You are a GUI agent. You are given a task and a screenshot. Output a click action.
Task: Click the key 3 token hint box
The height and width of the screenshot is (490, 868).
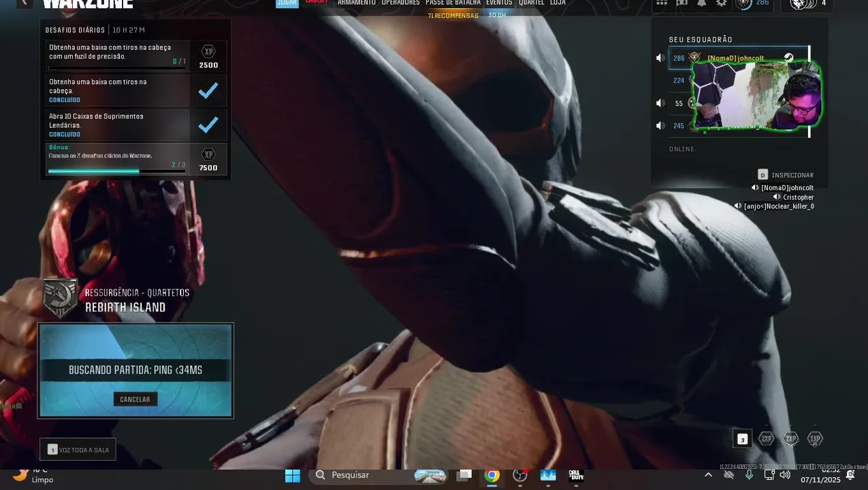point(742,439)
